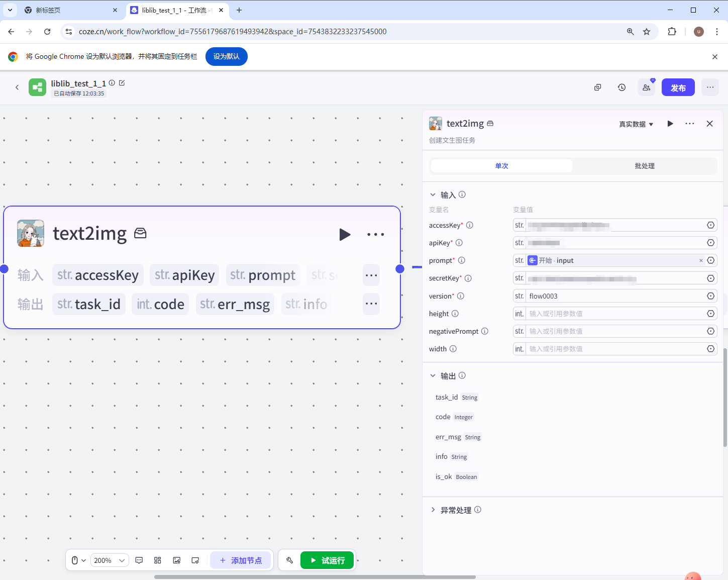Open Chrome extensions puzzle icon
This screenshot has height=580, width=728.
click(x=672, y=32)
